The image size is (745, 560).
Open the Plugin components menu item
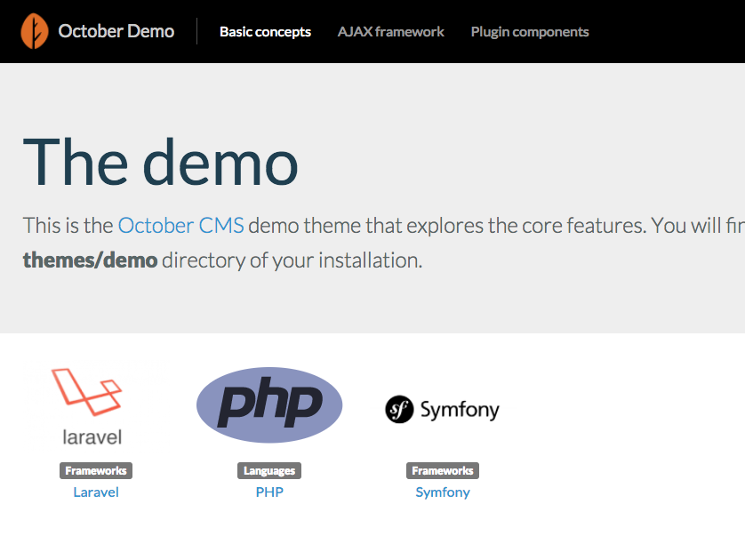530,32
